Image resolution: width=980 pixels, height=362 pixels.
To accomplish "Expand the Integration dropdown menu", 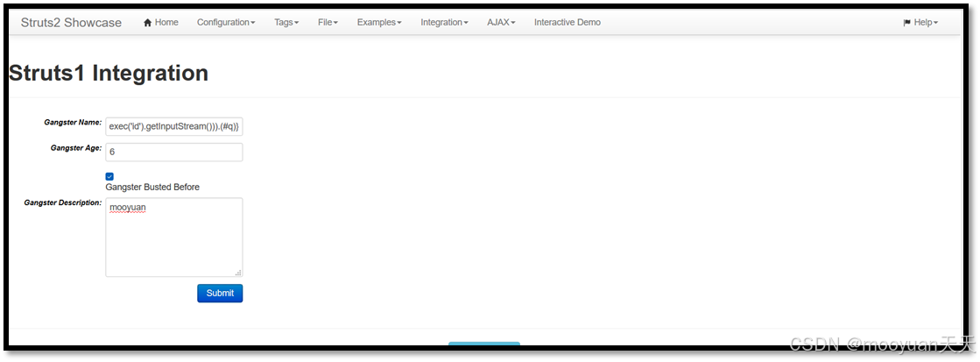I will tap(444, 23).
